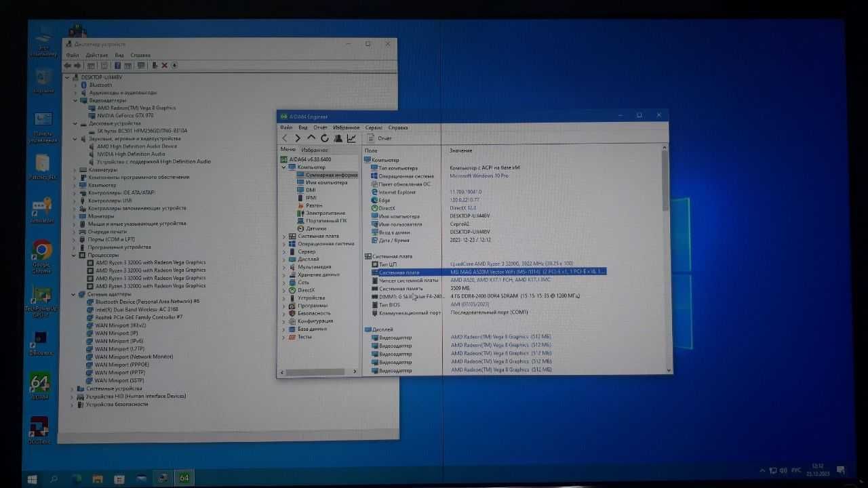The image size is (868, 488).
Task: Click the red X uninstall icon in Device Manager
Action: point(164,65)
